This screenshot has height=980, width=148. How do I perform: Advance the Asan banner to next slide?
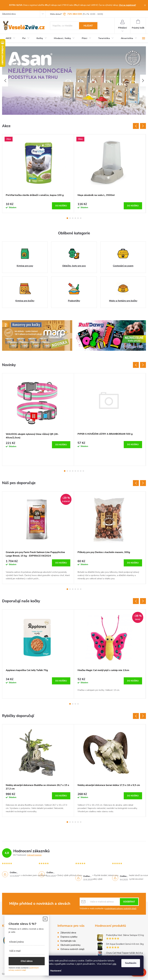click(x=143, y=81)
